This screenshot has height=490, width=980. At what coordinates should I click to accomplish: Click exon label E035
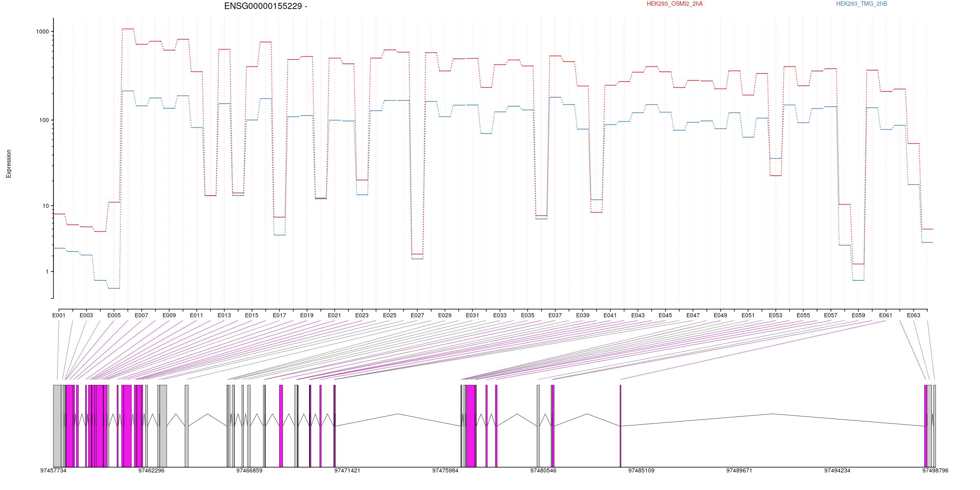click(528, 315)
